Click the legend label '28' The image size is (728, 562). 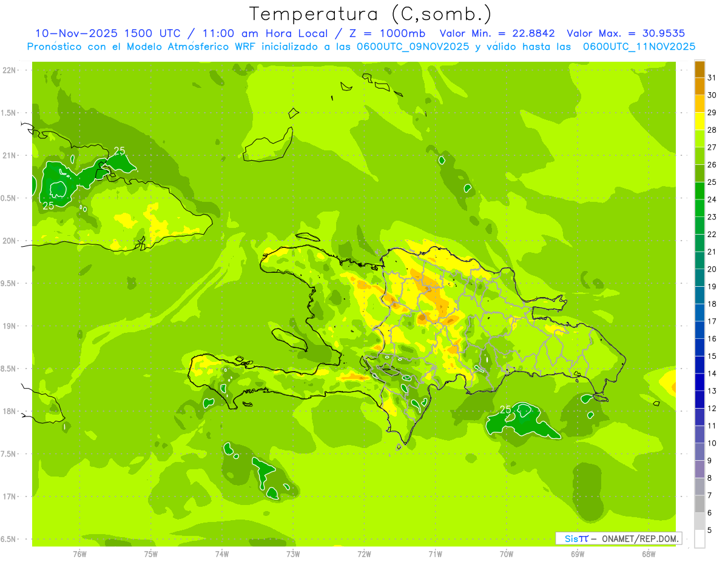pyautogui.click(x=712, y=130)
